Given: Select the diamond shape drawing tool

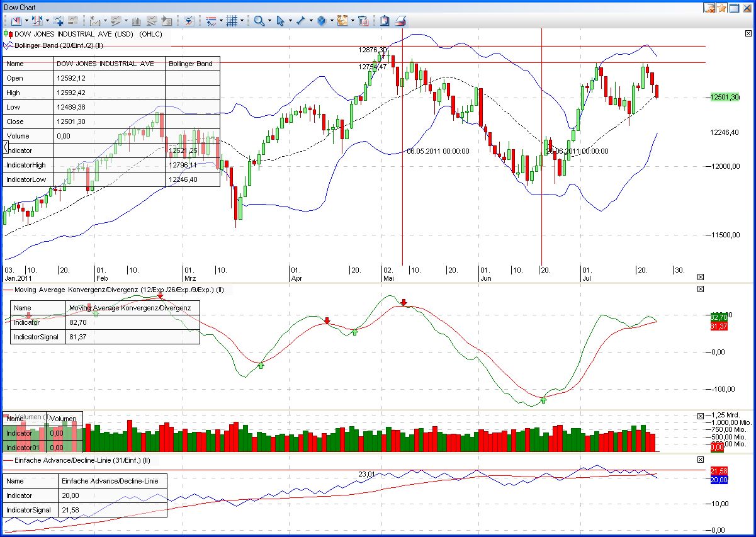Looking at the screenshot, I should [x=322, y=20].
